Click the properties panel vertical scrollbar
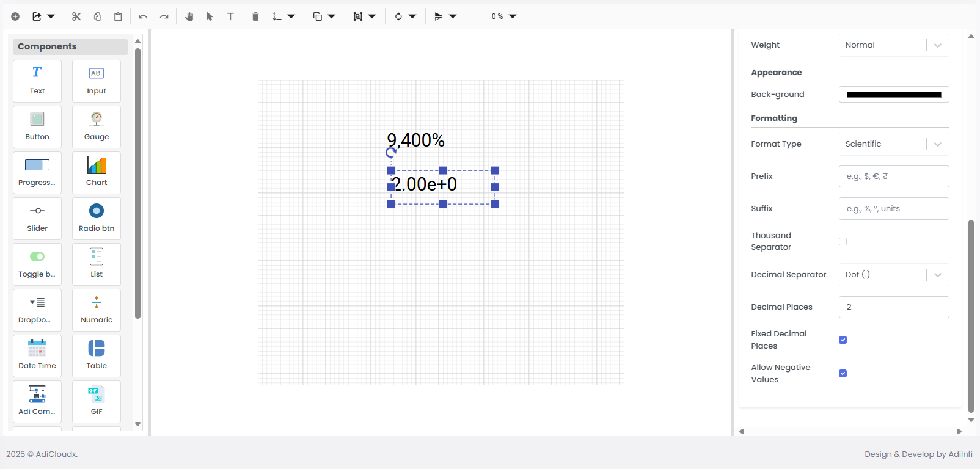980x469 pixels. pyautogui.click(x=971, y=316)
